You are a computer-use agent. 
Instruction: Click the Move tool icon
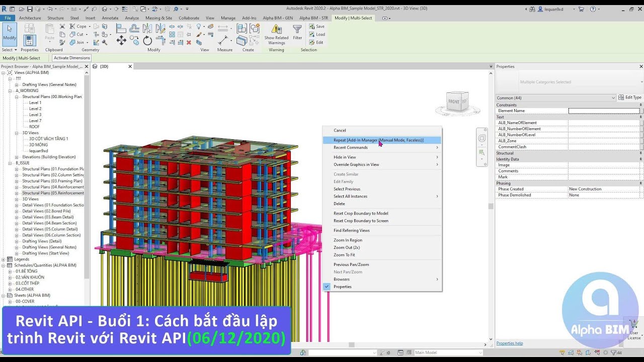pyautogui.click(x=121, y=41)
